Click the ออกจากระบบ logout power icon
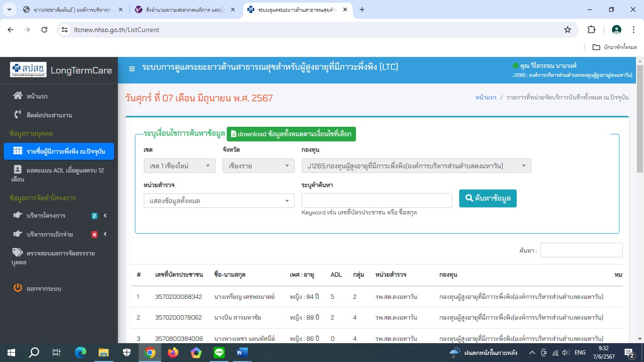The image size is (644, 362). tap(17, 288)
